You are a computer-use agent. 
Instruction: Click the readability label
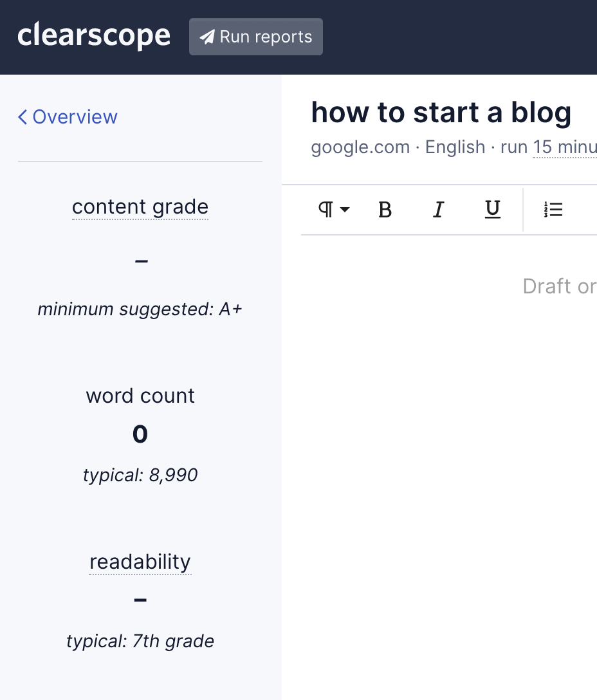(140, 562)
